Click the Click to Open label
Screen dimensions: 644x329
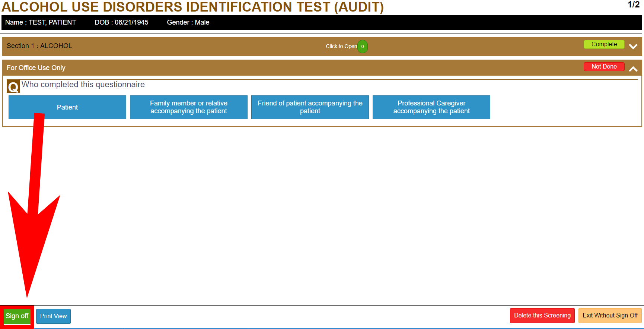coord(341,47)
